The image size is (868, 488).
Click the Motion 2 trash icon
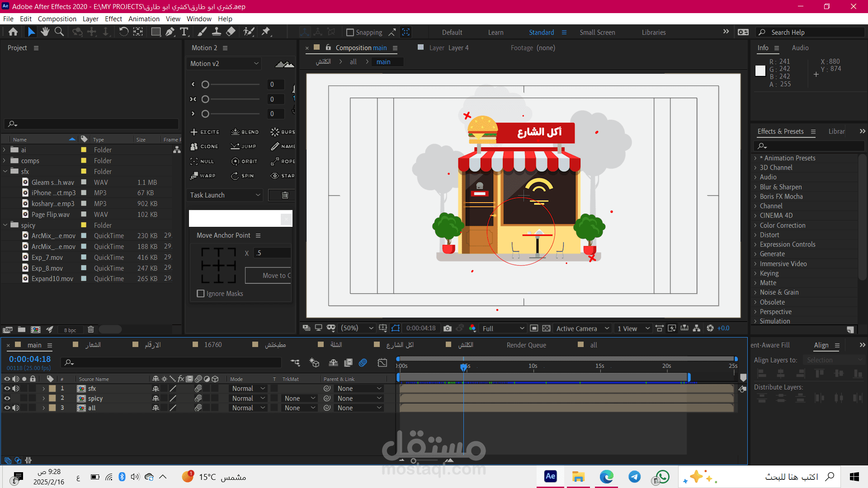(x=285, y=195)
